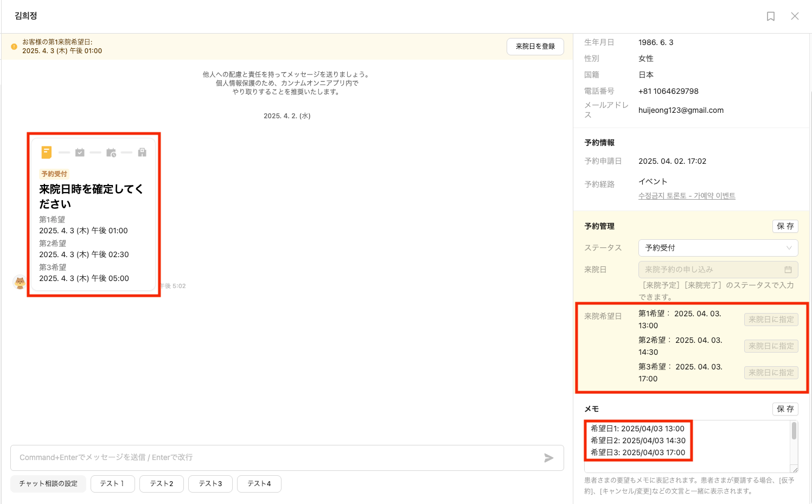
Task: Click the 国籍 value 日本
Action: coord(646,75)
